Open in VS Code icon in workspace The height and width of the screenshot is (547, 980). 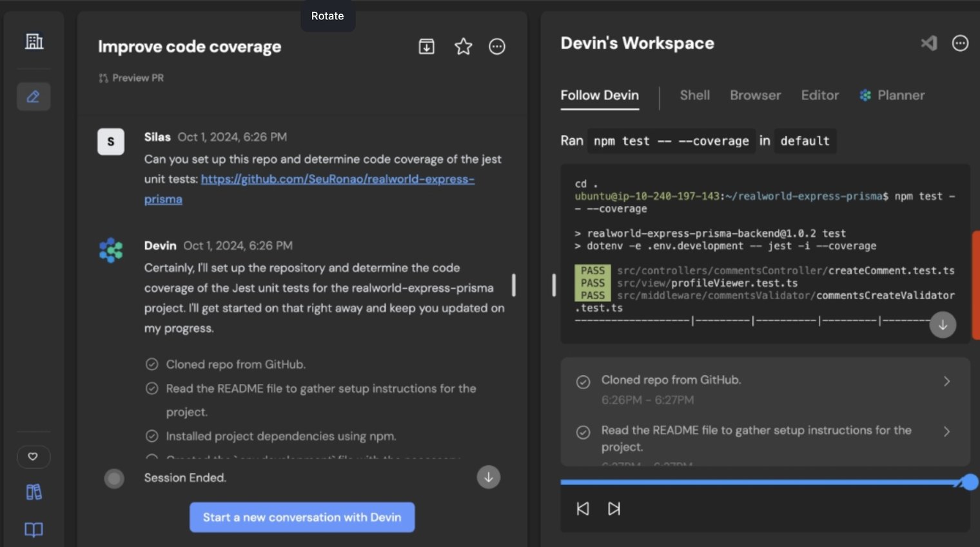point(929,43)
